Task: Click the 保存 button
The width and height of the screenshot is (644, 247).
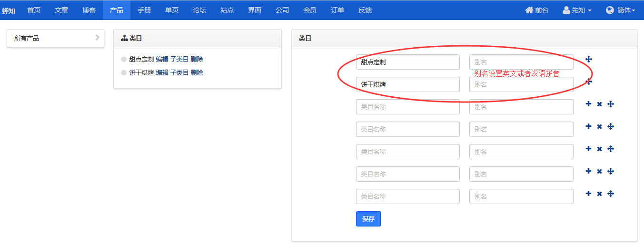Action: click(x=368, y=219)
